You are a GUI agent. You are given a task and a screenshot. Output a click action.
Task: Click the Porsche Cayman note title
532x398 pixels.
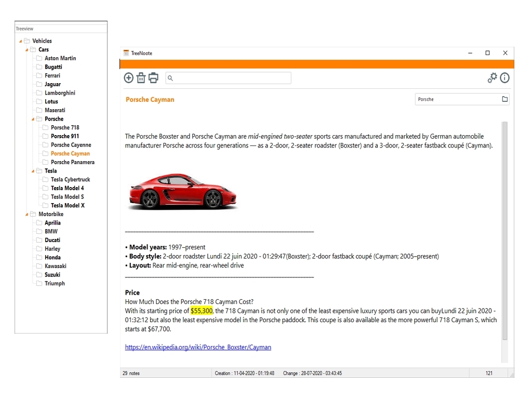(x=150, y=99)
